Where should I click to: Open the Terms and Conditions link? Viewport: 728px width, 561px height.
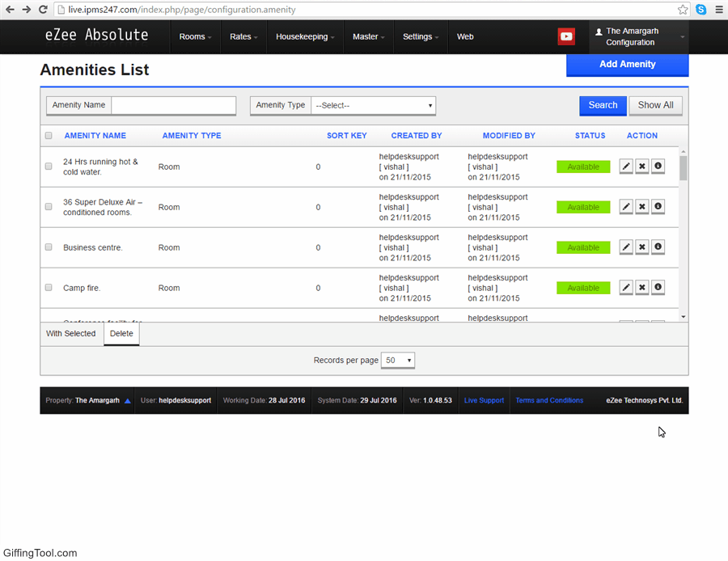(549, 400)
